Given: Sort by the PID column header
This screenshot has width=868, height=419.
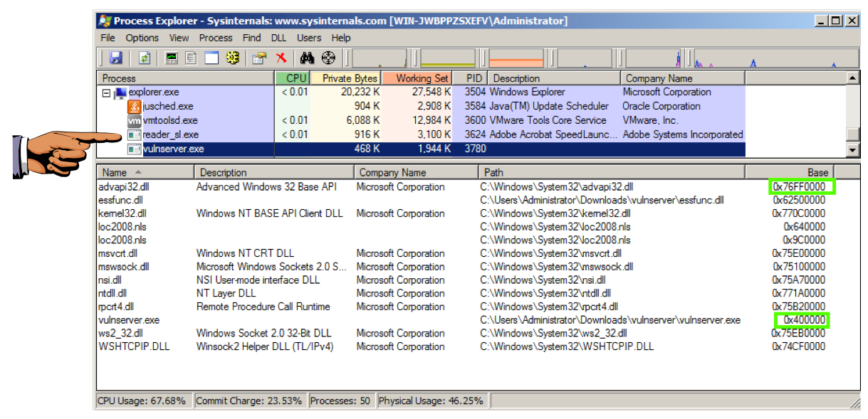Looking at the screenshot, I should pos(471,78).
